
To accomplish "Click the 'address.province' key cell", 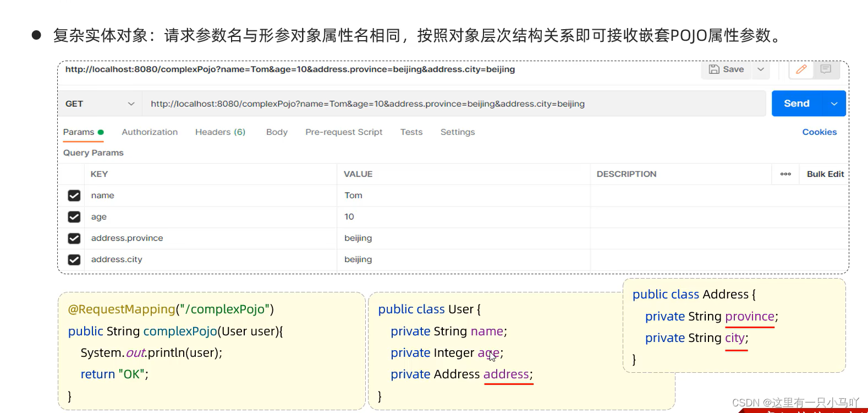I will 211,238.
